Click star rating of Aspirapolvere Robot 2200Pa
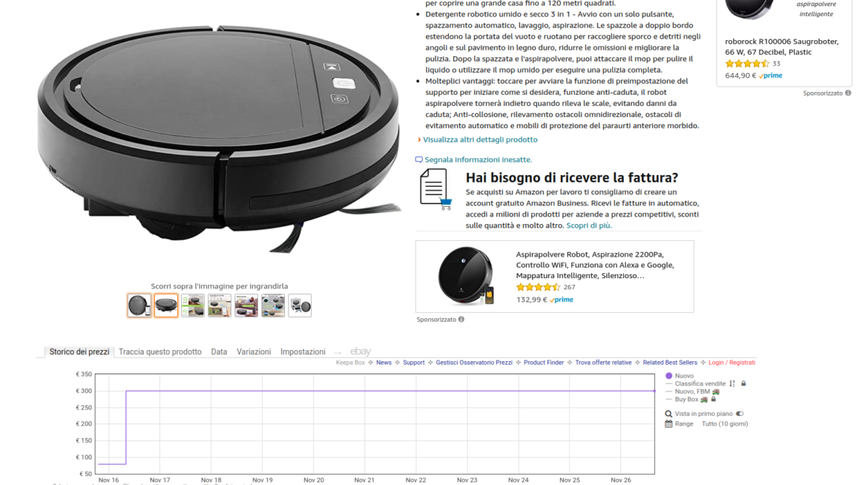This screenshot has height=485, width=868. click(538, 287)
